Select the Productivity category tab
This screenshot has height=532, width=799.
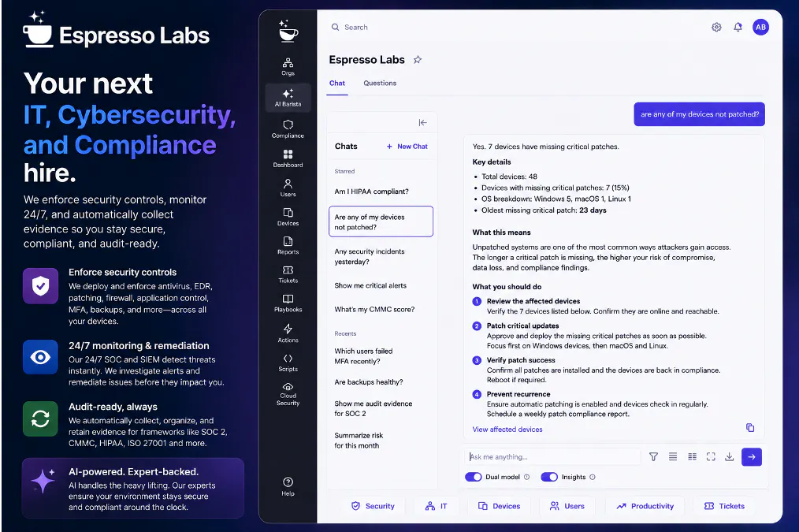[x=645, y=506]
